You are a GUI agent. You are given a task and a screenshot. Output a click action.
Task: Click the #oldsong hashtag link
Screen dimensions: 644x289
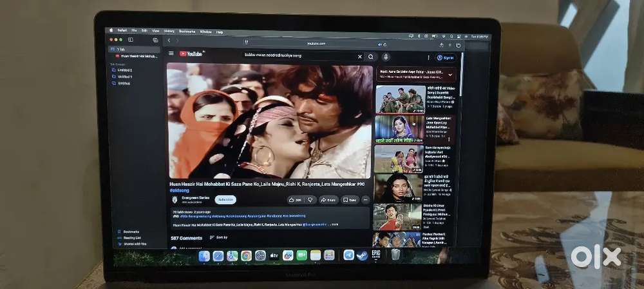click(x=180, y=190)
